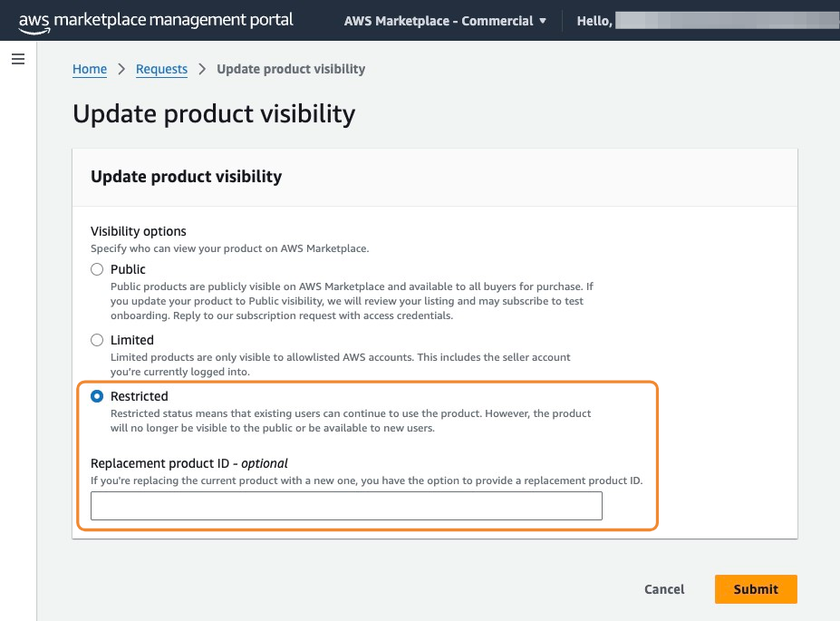
Task: Select the Limited visibility option
Action: point(97,340)
